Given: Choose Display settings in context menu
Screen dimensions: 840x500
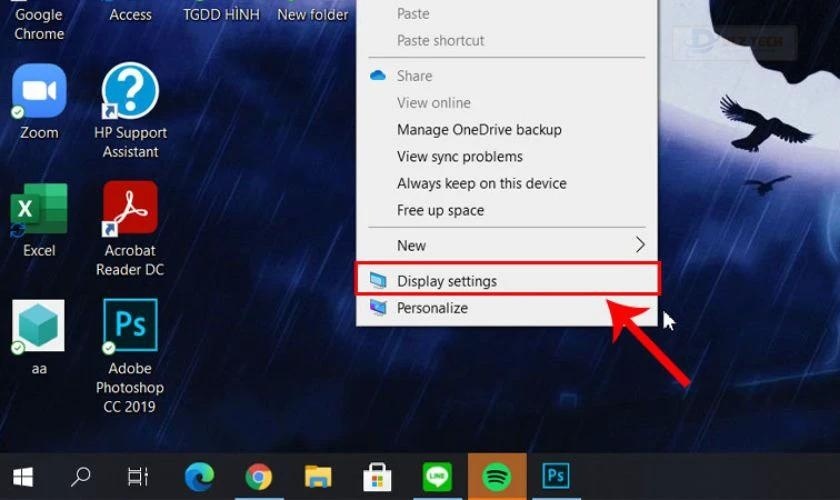Looking at the screenshot, I should [507, 281].
